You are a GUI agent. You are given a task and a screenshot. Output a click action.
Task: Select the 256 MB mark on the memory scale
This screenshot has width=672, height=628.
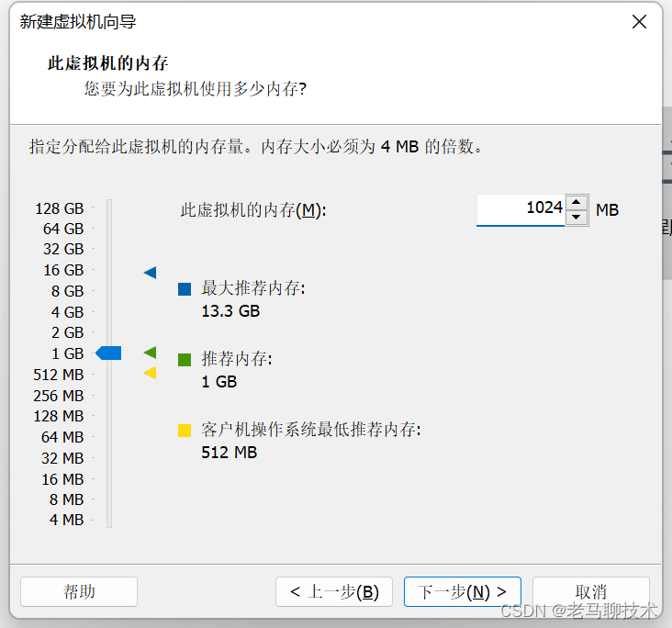[58, 396]
